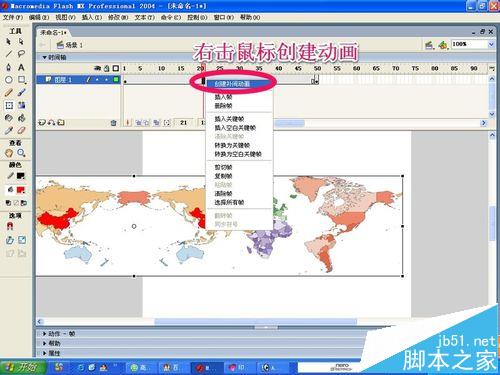Select the Hand tool
The width and height of the screenshot is (500, 375).
point(9,153)
